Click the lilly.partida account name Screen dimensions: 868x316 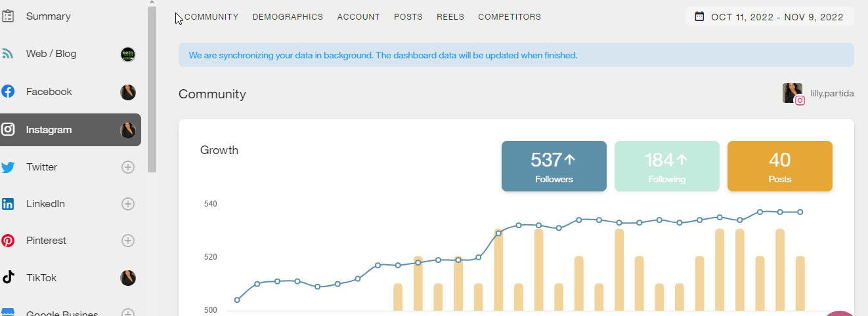(832, 94)
